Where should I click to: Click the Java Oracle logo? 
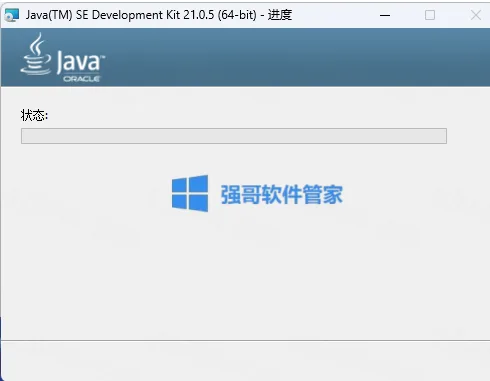click(x=62, y=58)
